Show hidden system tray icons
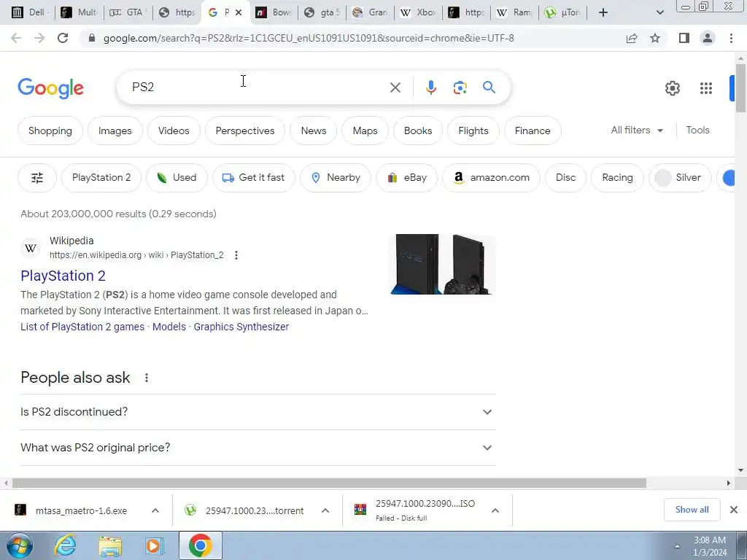 pos(677,546)
